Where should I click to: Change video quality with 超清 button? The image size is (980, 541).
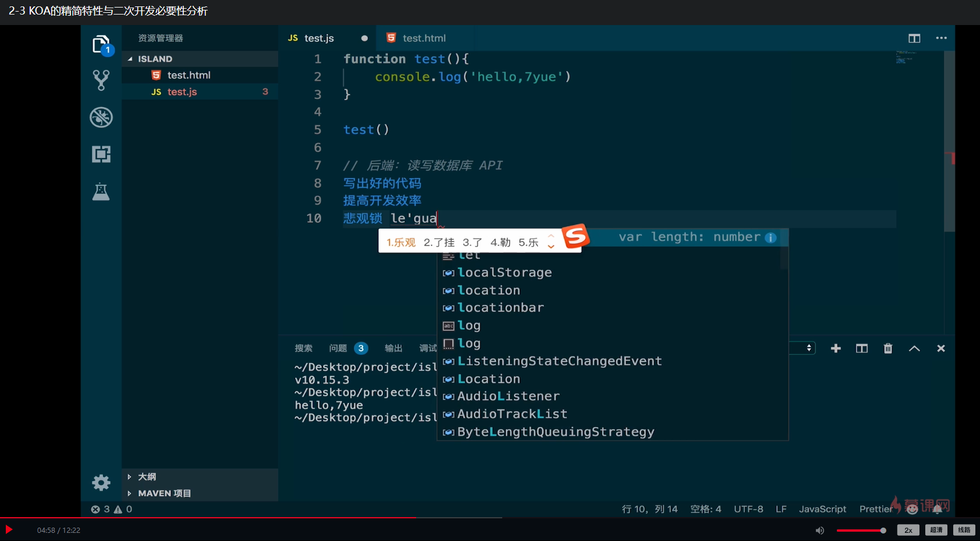(936, 530)
